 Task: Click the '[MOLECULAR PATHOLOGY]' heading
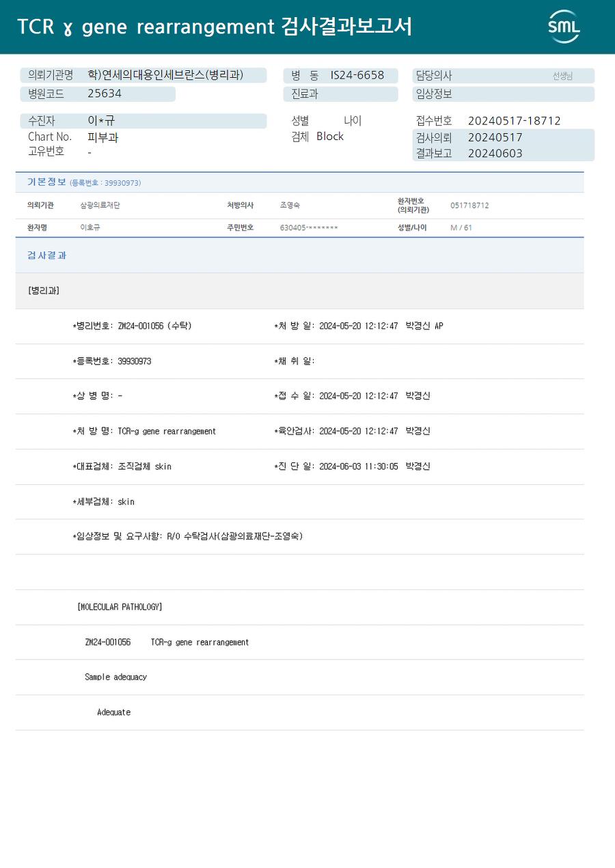(120, 607)
